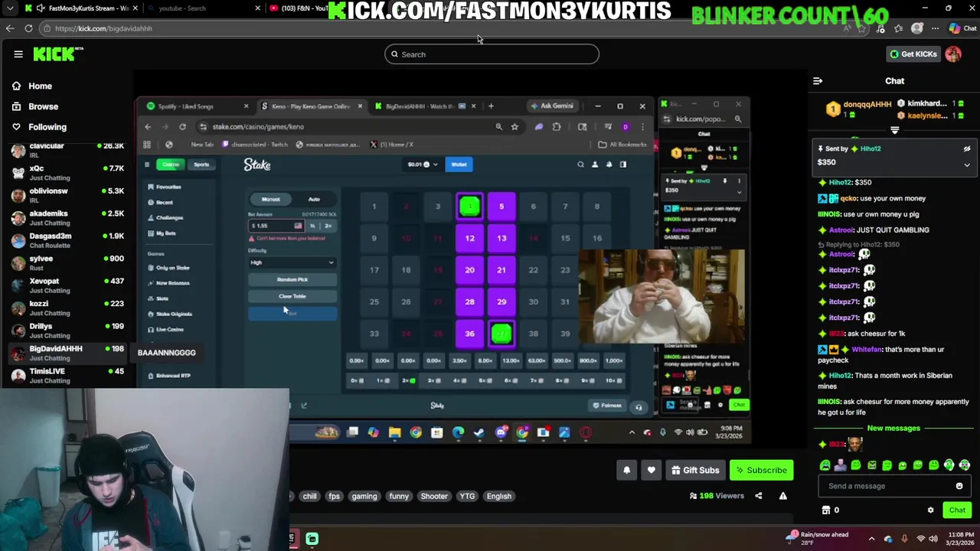
Task: Click Fairness button on Stake
Action: click(x=607, y=406)
